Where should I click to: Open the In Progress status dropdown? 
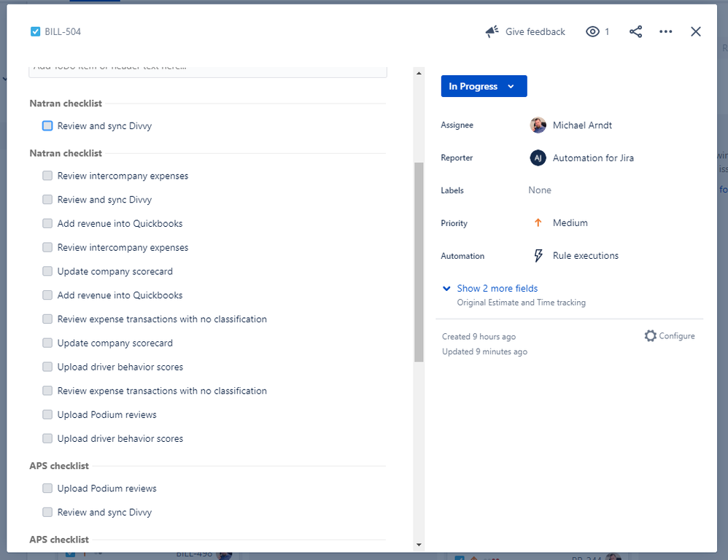(484, 86)
